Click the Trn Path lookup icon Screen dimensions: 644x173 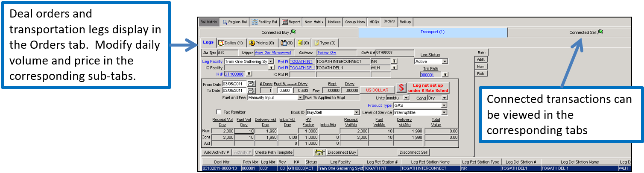445,74
